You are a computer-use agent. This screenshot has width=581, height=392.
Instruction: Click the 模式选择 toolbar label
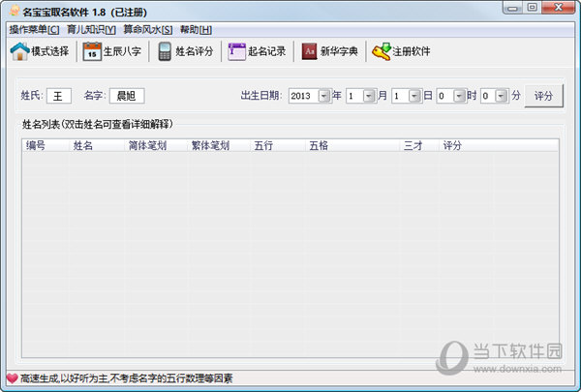click(50, 51)
